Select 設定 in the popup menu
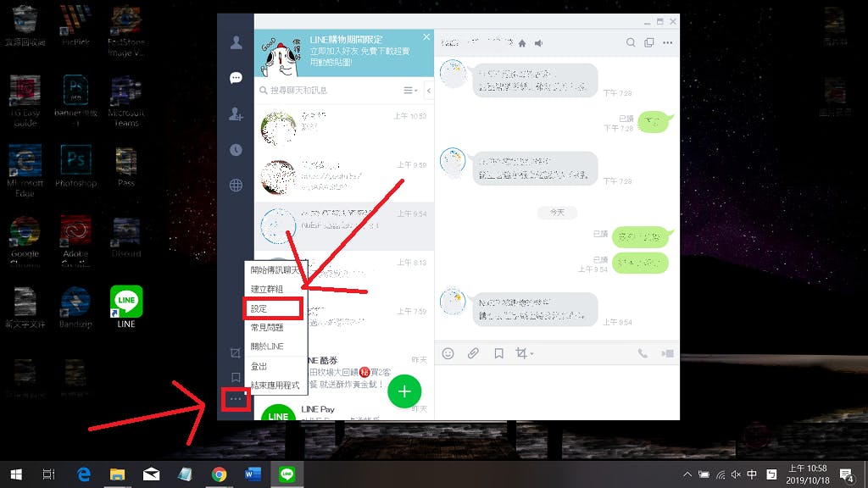This screenshot has height=488, width=868. (274, 308)
